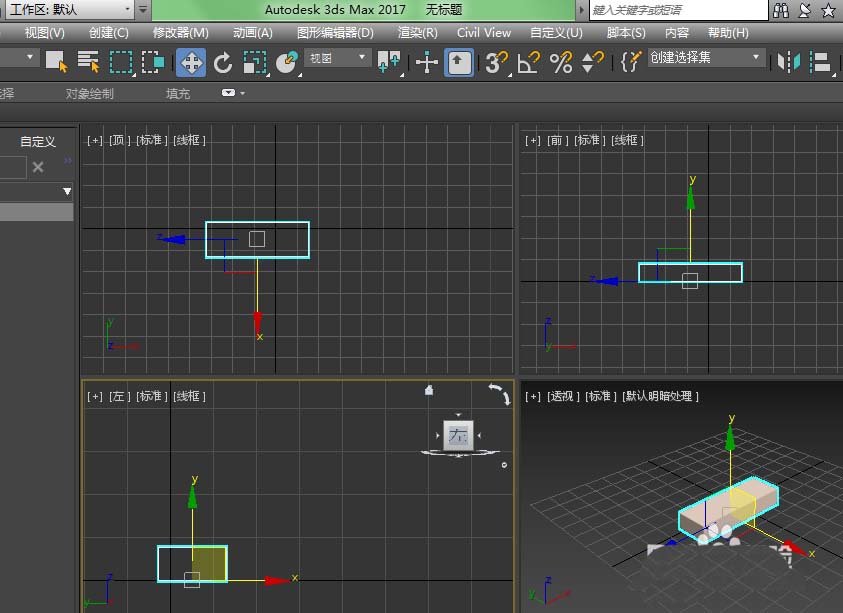Open Select by Name tool

click(x=88, y=62)
